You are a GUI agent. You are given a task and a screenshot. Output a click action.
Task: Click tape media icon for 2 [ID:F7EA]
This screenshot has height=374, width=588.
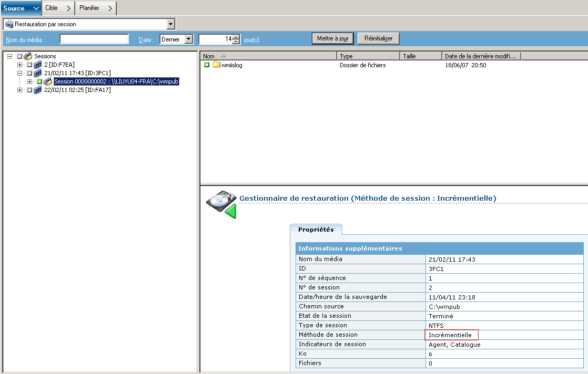(x=38, y=65)
